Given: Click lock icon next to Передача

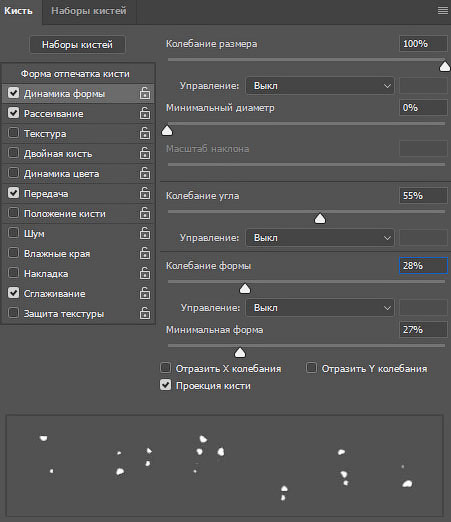Looking at the screenshot, I should [x=145, y=194].
